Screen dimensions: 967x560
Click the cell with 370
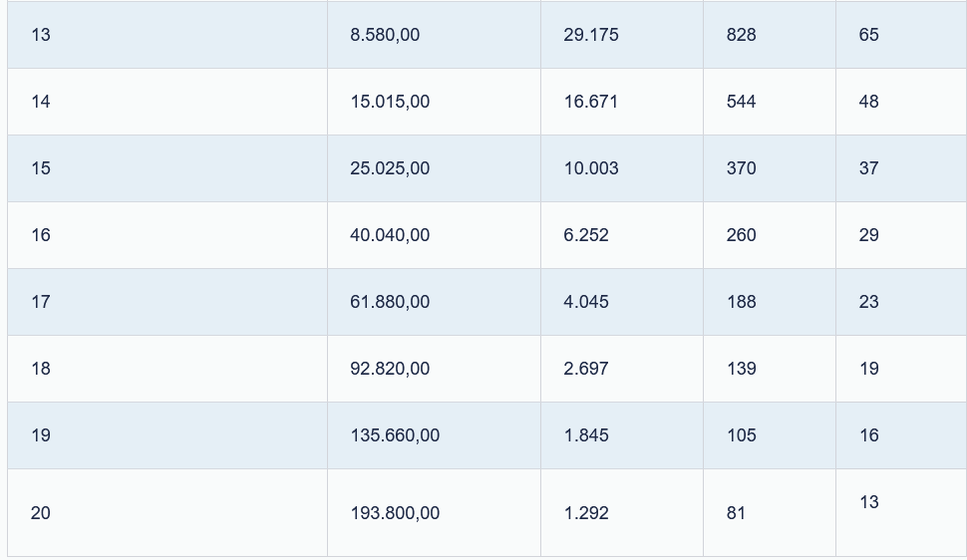pos(741,168)
